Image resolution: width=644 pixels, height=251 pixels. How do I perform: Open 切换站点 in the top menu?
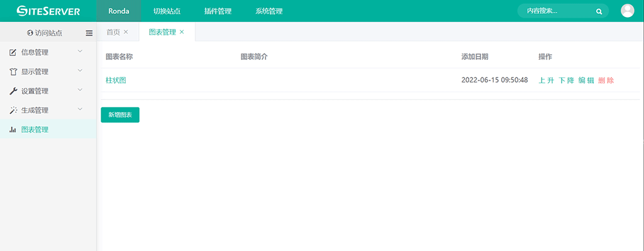tap(167, 11)
